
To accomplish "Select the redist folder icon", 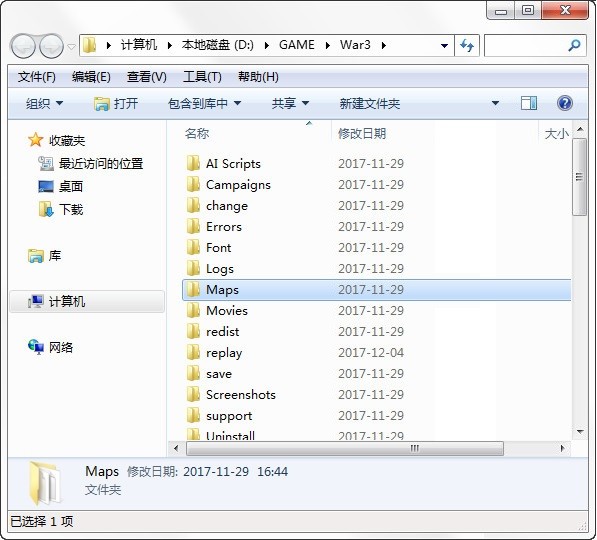I will point(193,331).
